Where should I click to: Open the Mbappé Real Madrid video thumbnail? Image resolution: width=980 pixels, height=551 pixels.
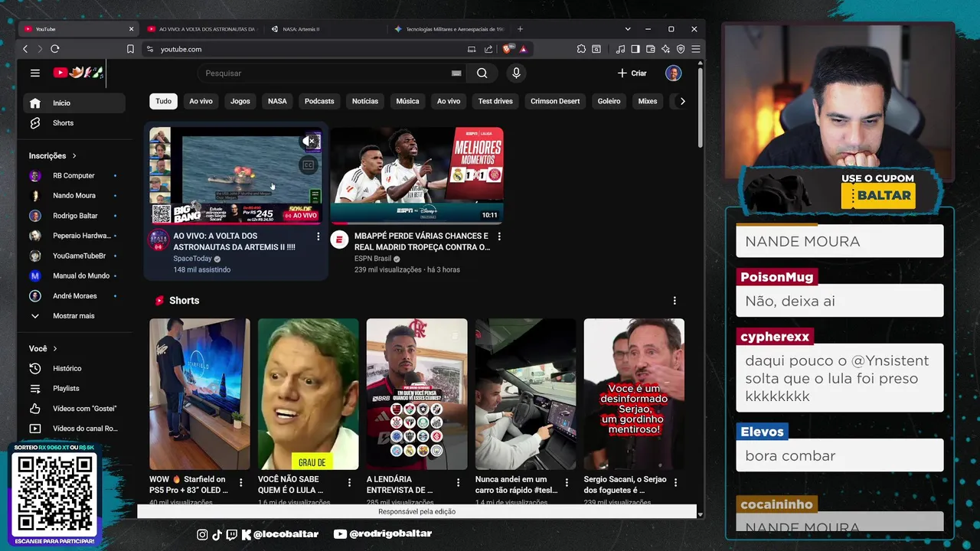click(x=416, y=175)
